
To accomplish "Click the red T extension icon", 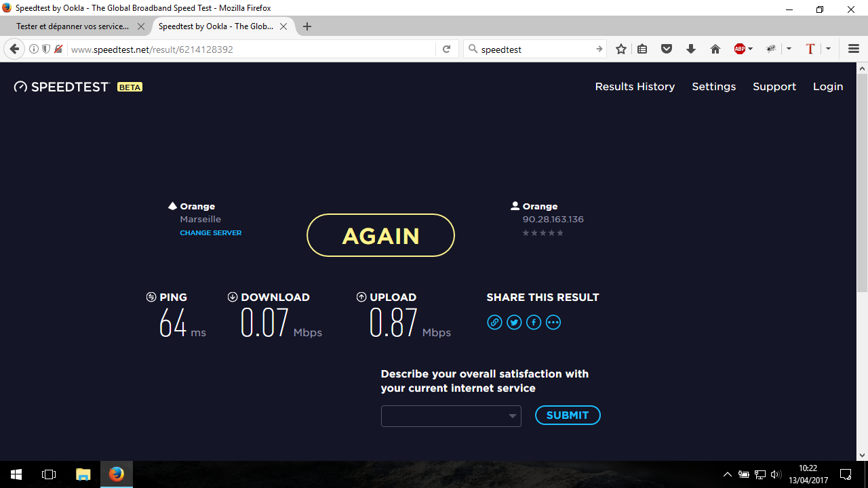I will tap(810, 49).
